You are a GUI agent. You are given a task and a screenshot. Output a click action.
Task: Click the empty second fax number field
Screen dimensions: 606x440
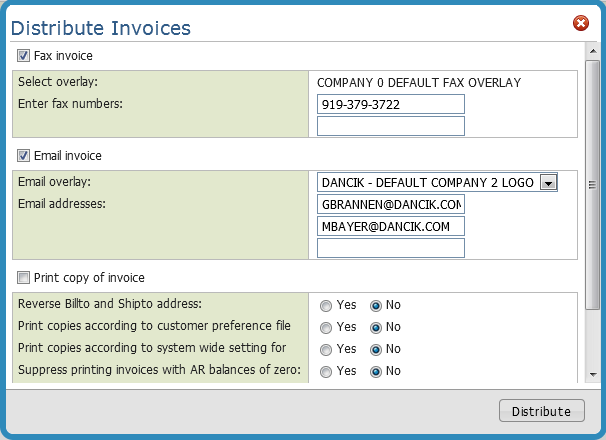pyautogui.click(x=390, y=126)
